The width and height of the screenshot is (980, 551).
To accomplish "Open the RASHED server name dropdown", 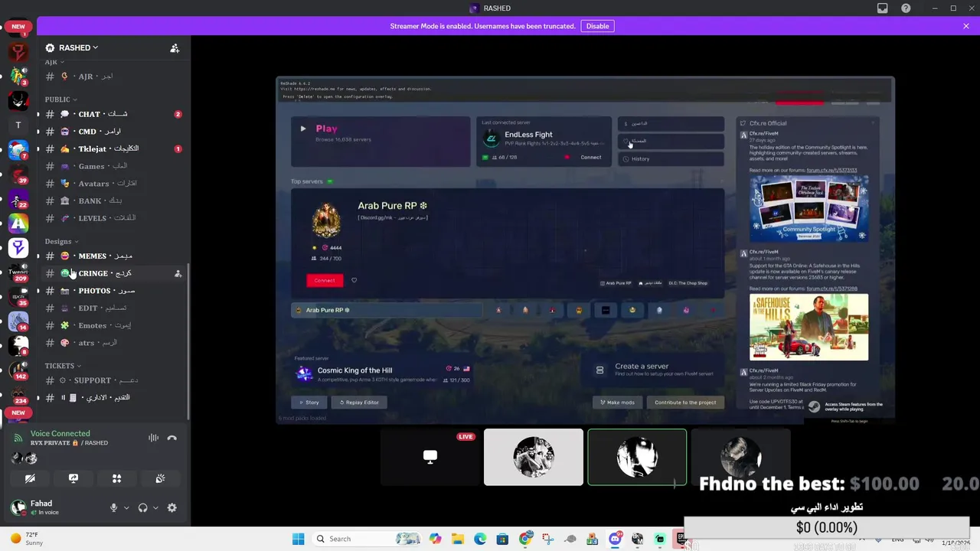I will coord(78,47).
